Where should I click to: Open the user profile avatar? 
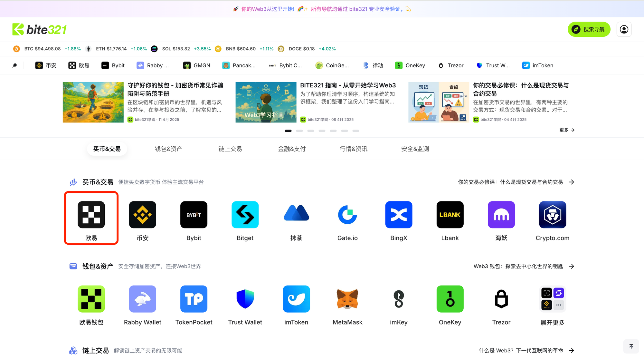[624, 29]
